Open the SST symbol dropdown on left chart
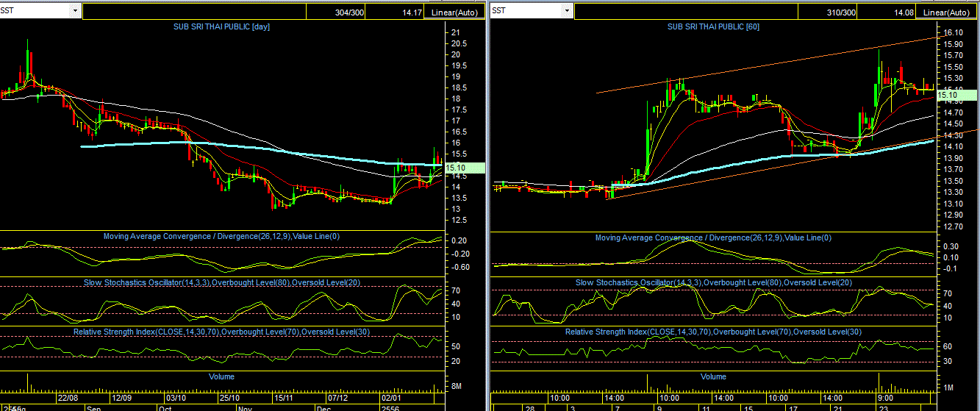The height and width of the screenshot is (411, 980). [76, 11]
